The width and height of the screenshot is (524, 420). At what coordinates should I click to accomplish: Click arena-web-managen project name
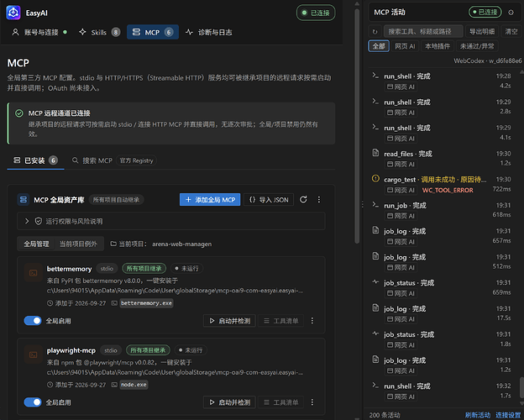point(181,244)
